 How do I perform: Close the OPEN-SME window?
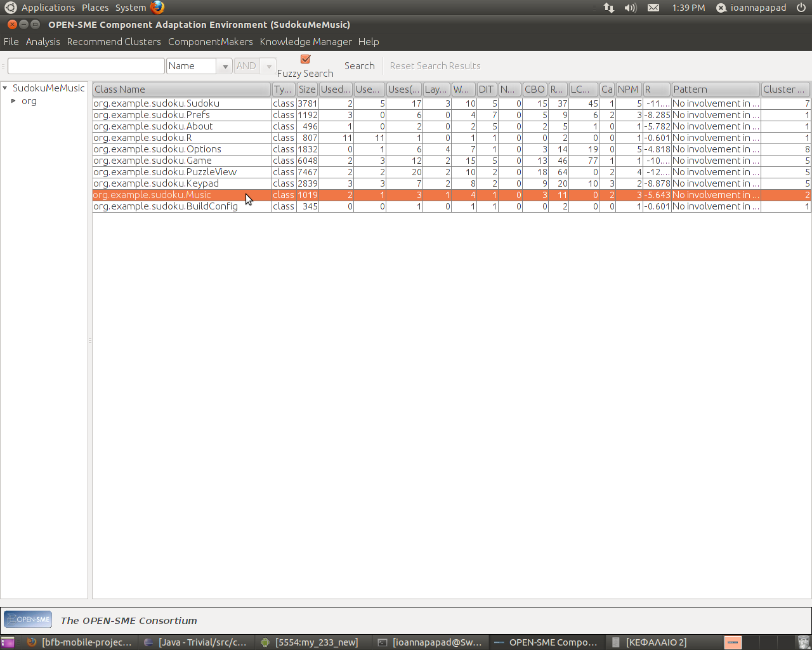point(12,24)
